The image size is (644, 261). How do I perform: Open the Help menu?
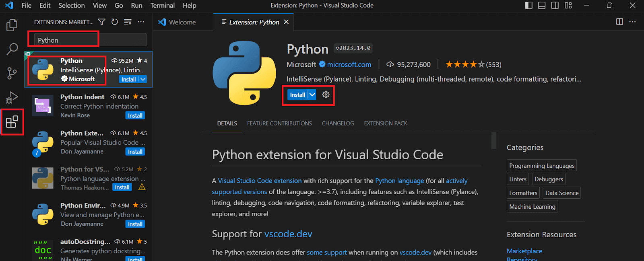click(x=190, y=5)
